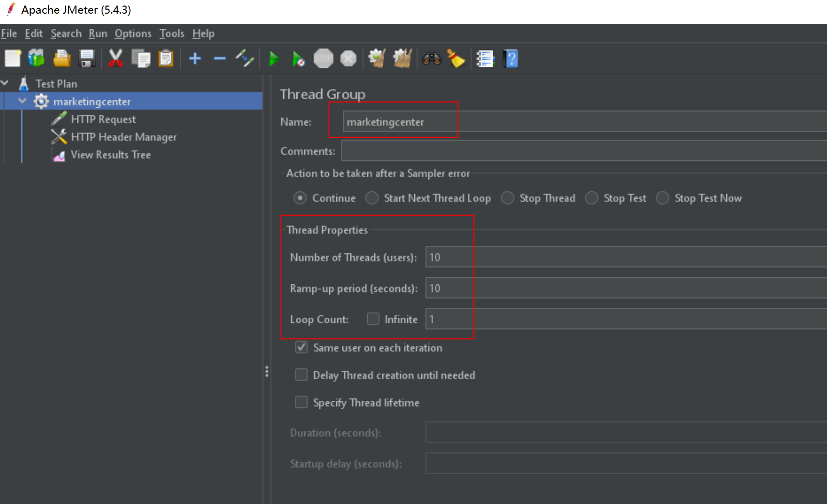This screenshot has width=827, height=504.
Task: Open the Function Helper dialog icon
Action: click(485, 59)
